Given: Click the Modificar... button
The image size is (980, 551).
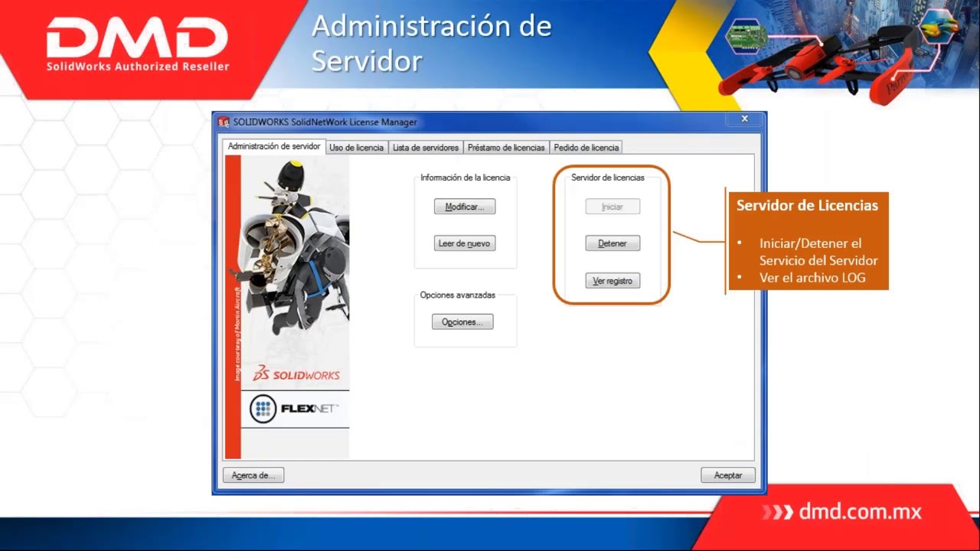Looking at the screenshot, I should coord(465,207).
